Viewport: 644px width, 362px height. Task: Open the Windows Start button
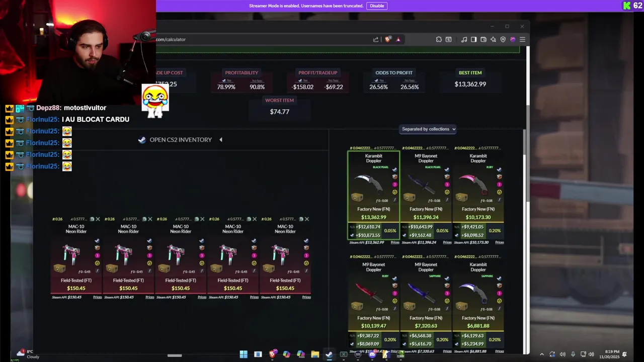[x=244, y=354]
